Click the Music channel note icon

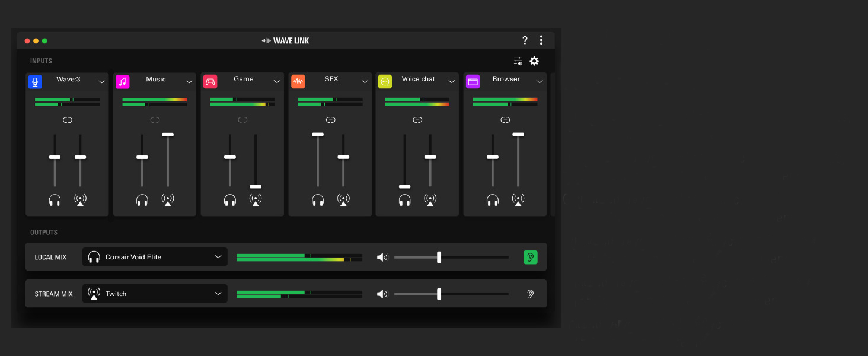pyautogui.click(x=123, y=82)
